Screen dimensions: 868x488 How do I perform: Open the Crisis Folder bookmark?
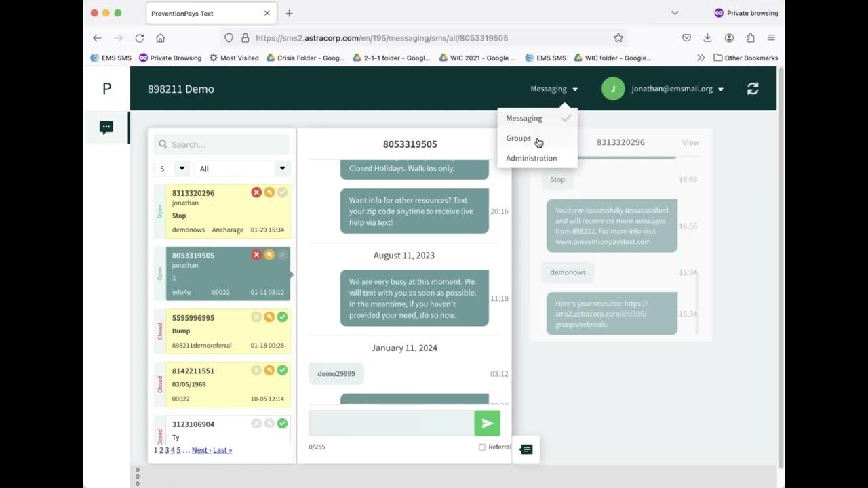305,58
